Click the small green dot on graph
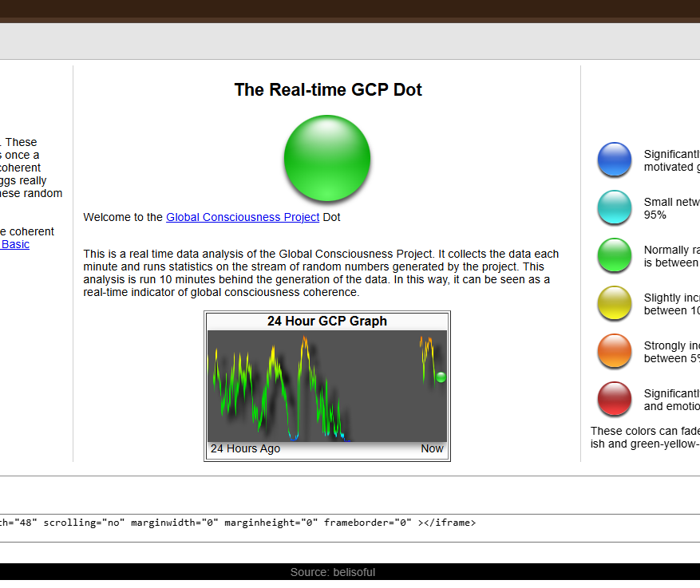 tap(441, 377)
